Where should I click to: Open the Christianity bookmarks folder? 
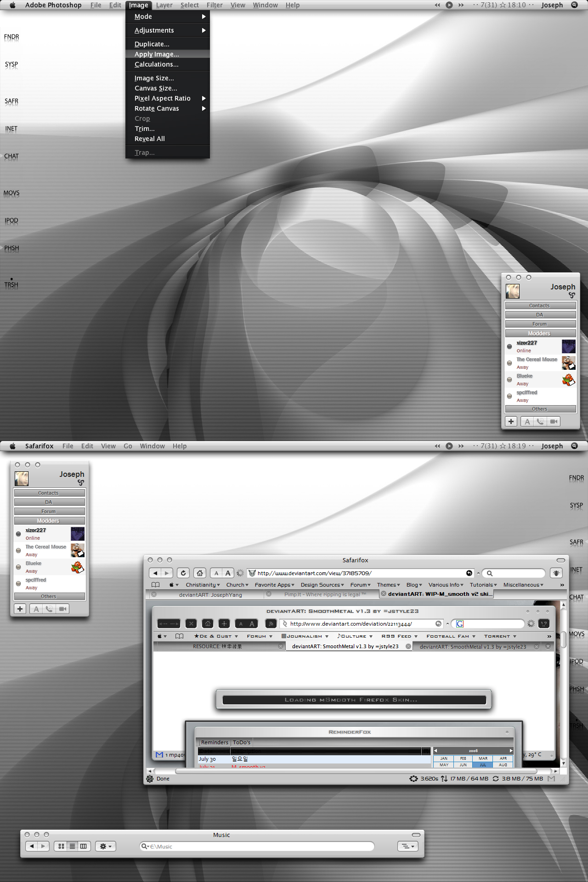[x=203, y=585]
